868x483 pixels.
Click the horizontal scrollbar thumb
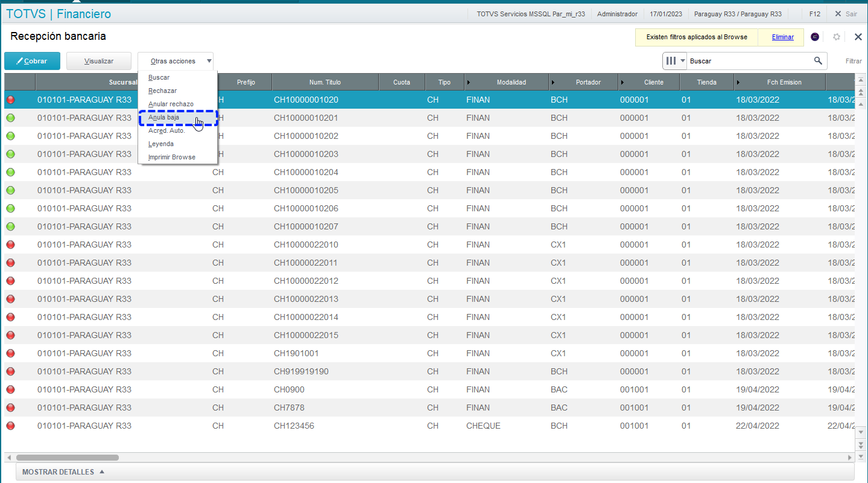pyautogui.click(x=68, y=458)
